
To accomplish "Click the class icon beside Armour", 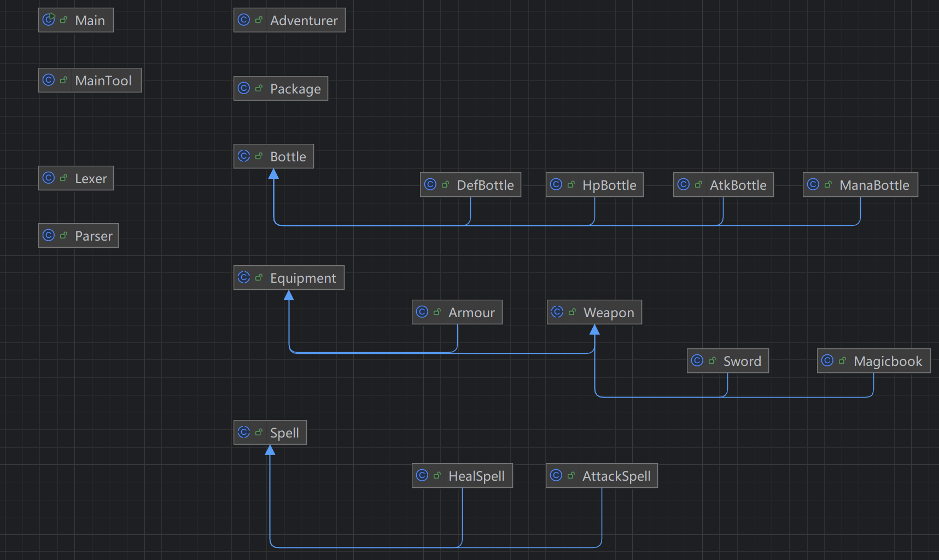I will click(x=422, y=312).
